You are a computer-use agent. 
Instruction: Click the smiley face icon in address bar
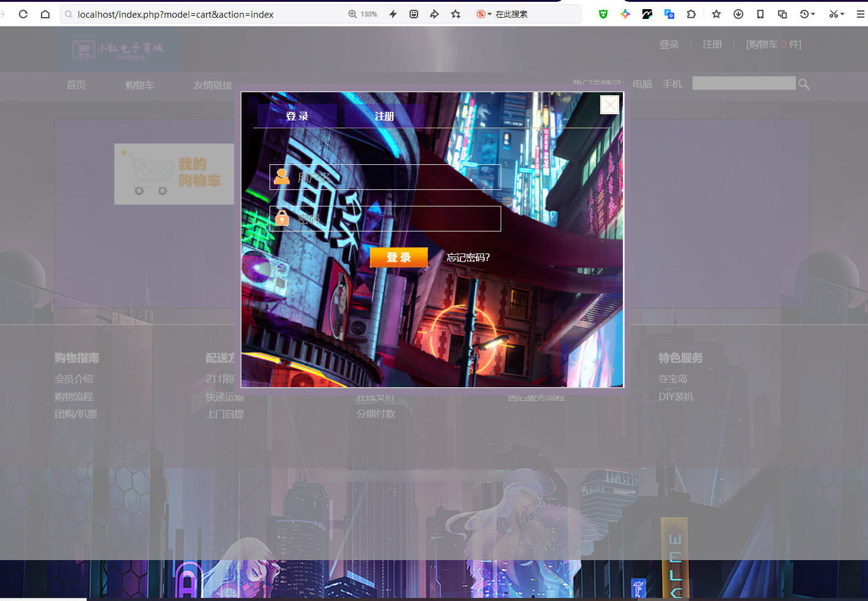(414, 14)
